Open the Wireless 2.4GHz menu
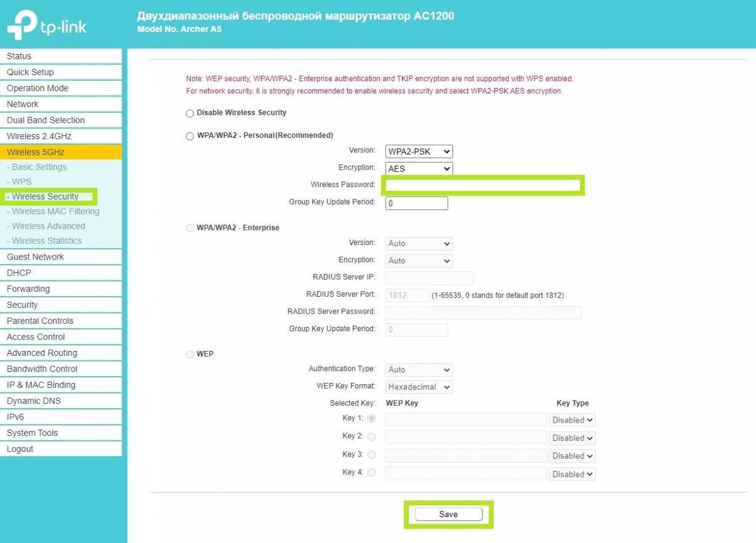 pyautogui.click(x=39, y=136)
